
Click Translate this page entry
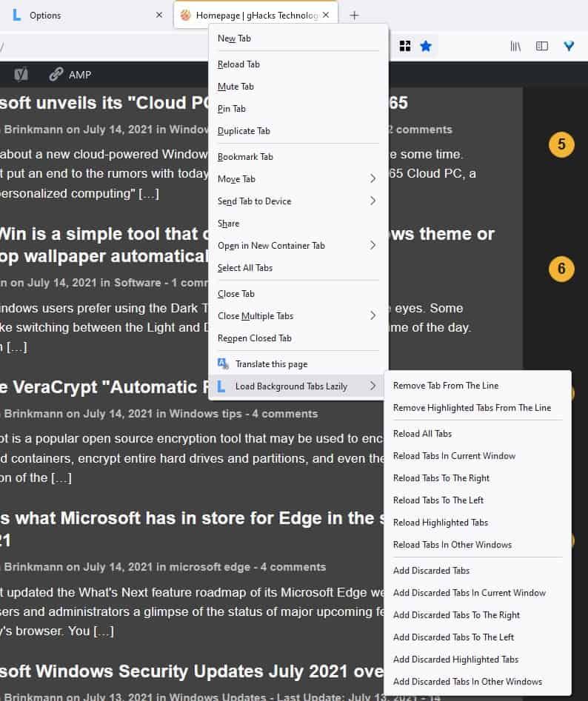298,364
